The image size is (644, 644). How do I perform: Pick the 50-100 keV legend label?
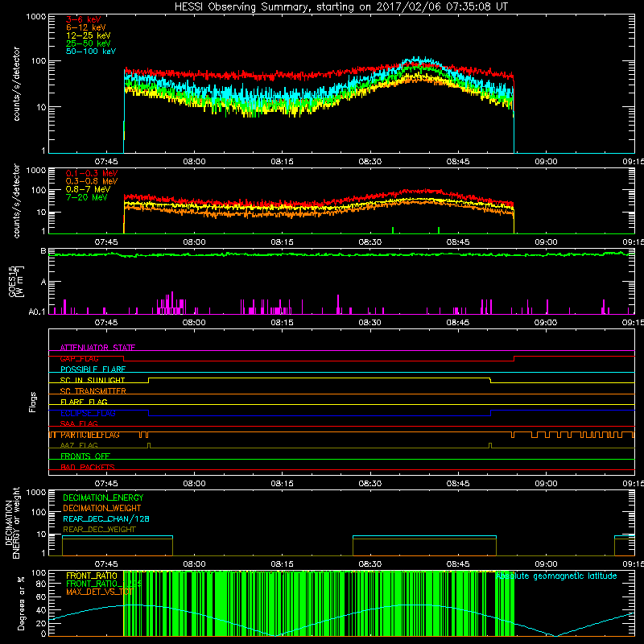(x=91, y=52)
